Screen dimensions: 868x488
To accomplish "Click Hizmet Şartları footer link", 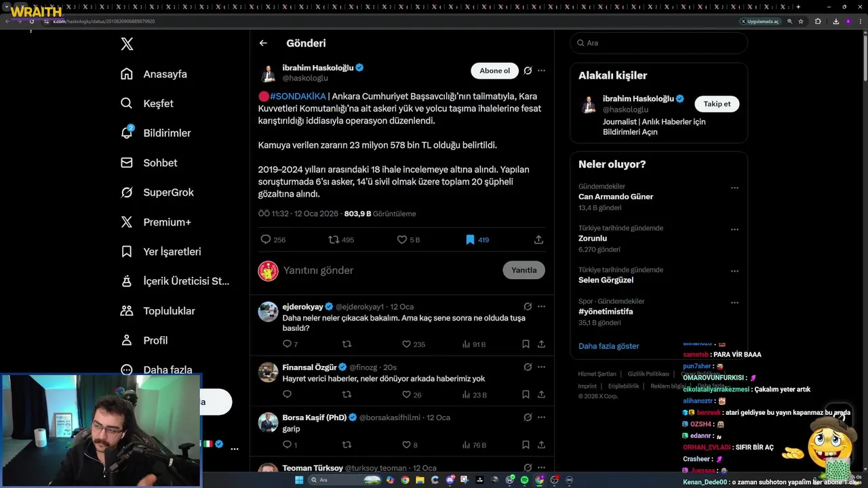I will (x=597, y=374).
